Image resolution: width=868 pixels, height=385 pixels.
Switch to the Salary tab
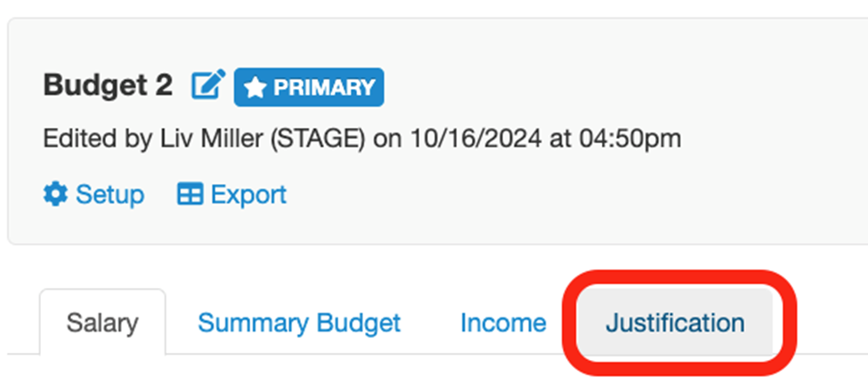coord(102,322)
